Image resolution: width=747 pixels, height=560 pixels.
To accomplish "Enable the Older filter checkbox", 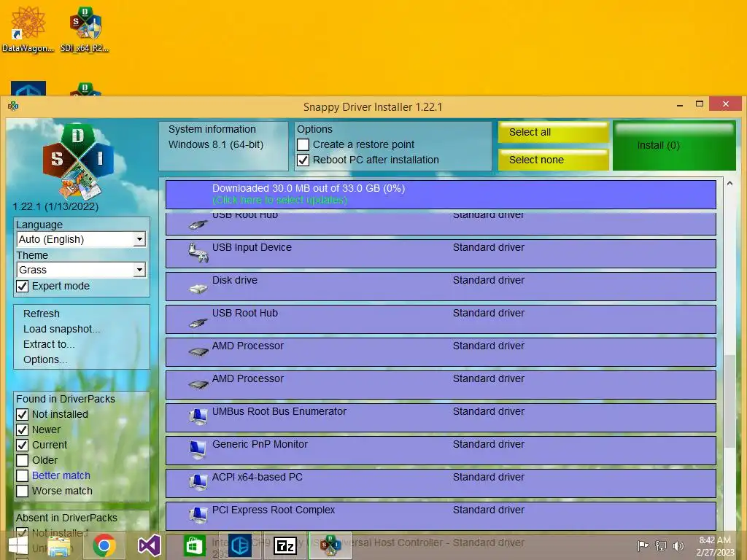I will 23,461.
